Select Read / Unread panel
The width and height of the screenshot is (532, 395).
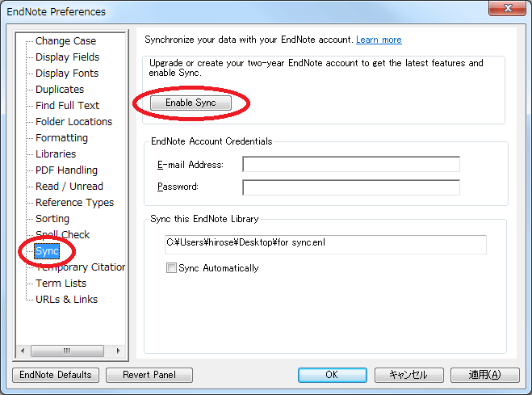click(x=69, y=187)
